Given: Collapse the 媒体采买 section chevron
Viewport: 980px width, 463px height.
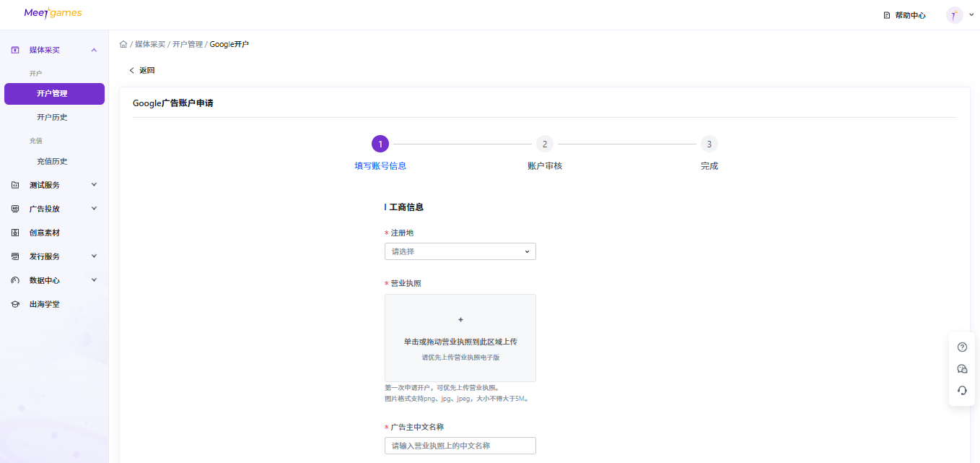Looking at the screenshot, I should tap(93, 49).
